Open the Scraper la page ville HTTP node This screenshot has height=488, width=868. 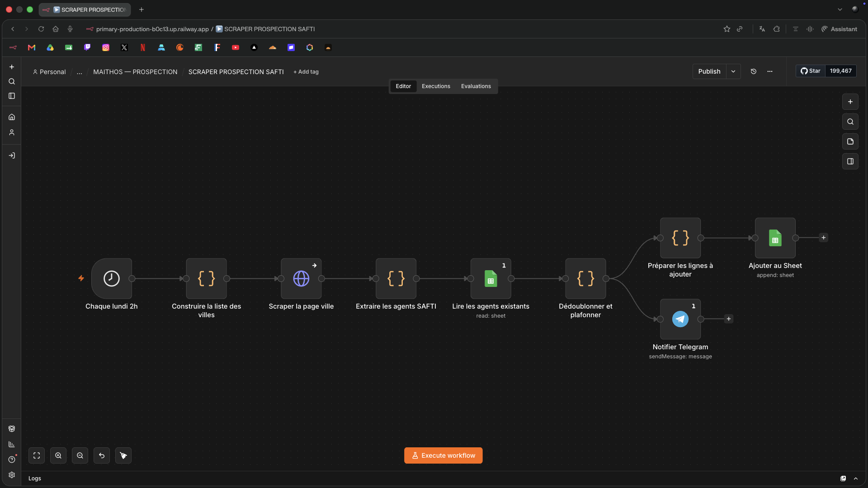[x=301, y=278]
